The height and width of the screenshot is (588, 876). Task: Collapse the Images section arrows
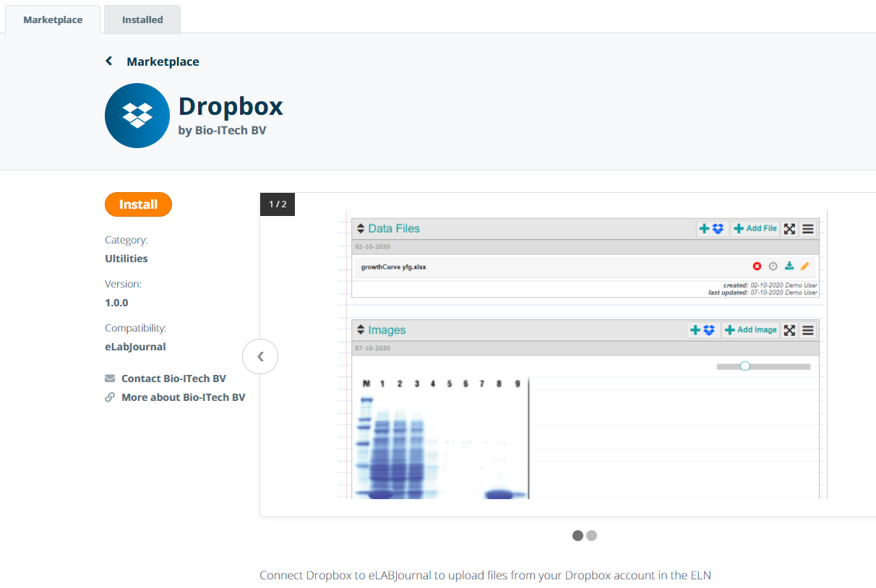361,330
